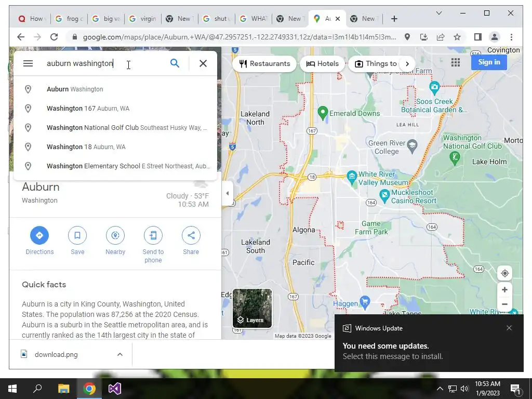Click the Emerald Downs map pin

point(323,113)
